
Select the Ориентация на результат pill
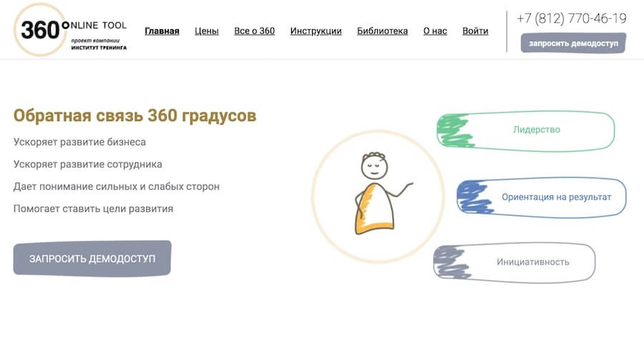[x=542, y=197]
